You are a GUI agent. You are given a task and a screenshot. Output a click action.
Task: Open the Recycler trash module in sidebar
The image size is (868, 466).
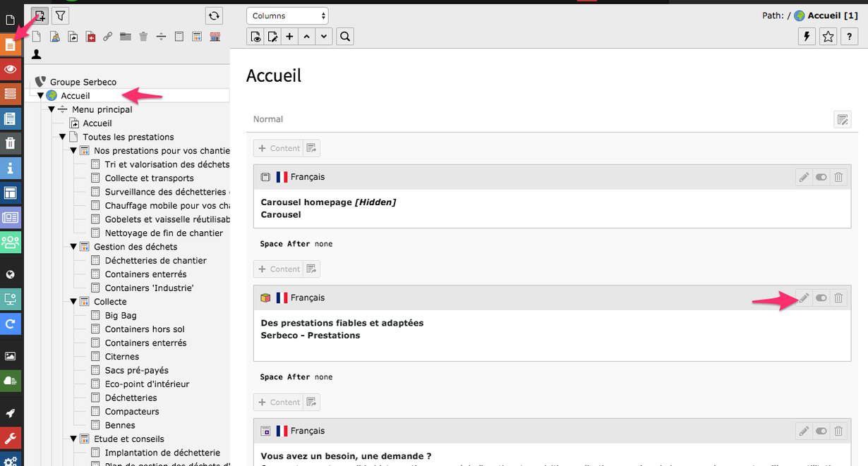pyautogui.click(x=11, y=144)
